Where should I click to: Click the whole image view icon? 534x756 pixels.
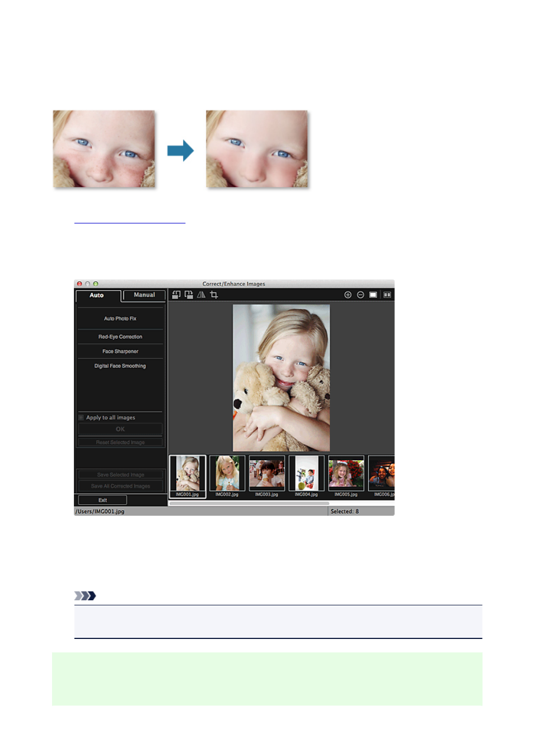pos(373,295)
